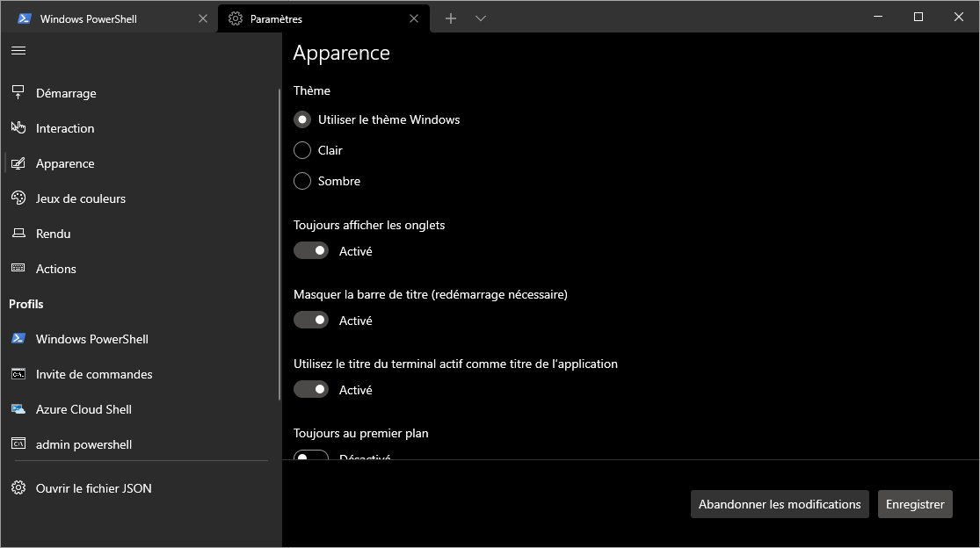Open Actions via keyboard icon
Screen dimensions: 980x548
pos(18,269)
